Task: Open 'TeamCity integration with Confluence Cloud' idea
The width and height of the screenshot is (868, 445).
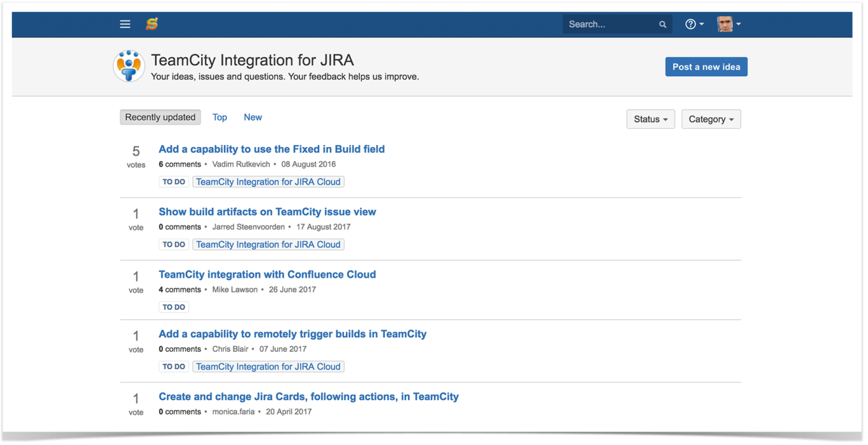Action: pyautogui.click(x=267, y=274)
